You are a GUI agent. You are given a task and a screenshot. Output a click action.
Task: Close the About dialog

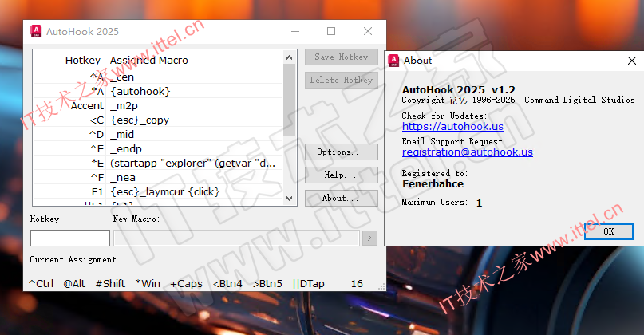coord(632,61)
